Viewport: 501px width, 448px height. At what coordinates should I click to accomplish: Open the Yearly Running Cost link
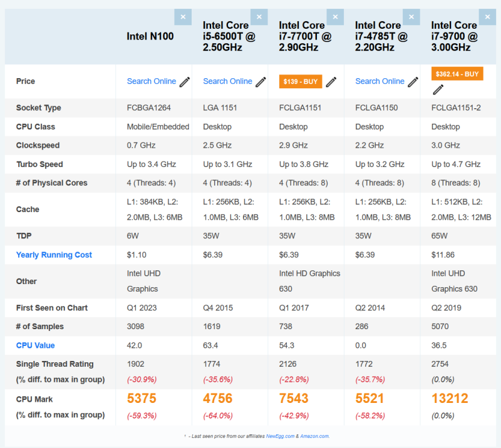[x=54, y=255]
